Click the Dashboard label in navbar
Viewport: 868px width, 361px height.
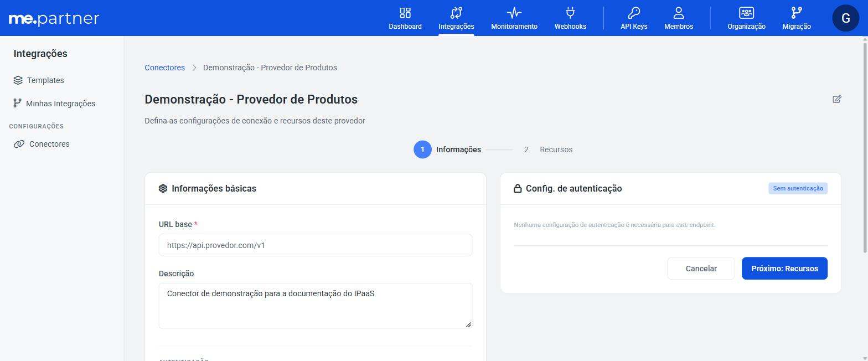405,27
